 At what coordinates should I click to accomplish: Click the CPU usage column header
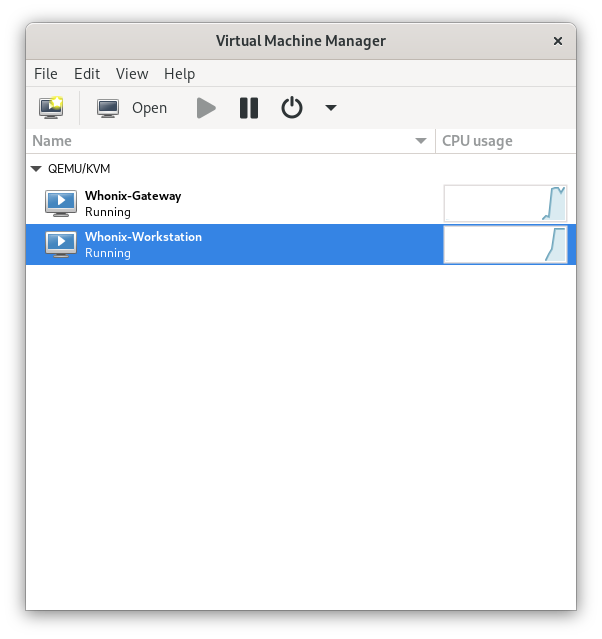coord(506,141)
